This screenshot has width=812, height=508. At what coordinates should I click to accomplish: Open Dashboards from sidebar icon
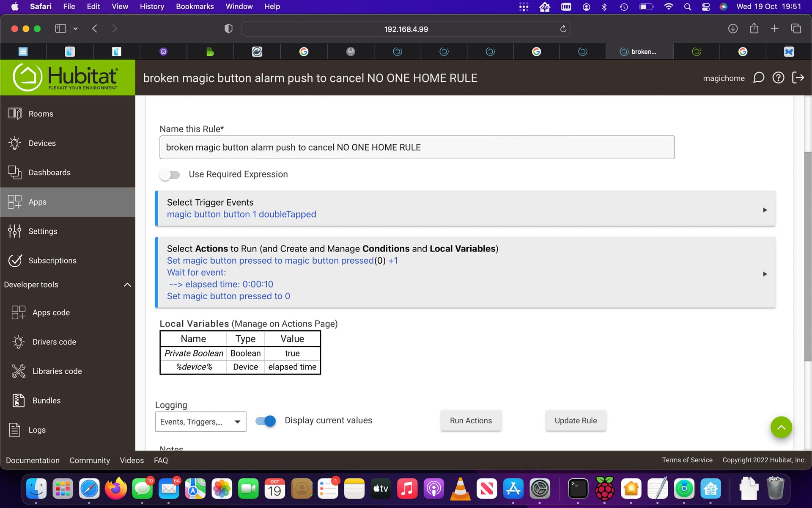pyautogui.click(x=14, y=172)
